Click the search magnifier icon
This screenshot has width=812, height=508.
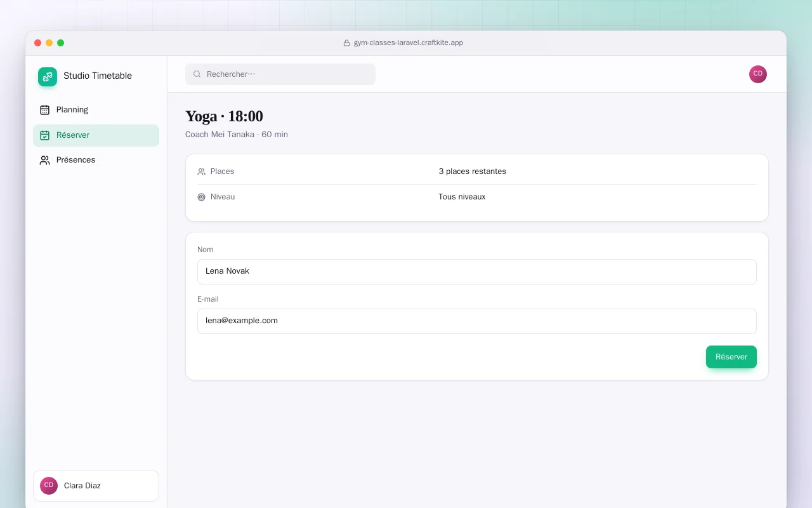tap(197, 74)
